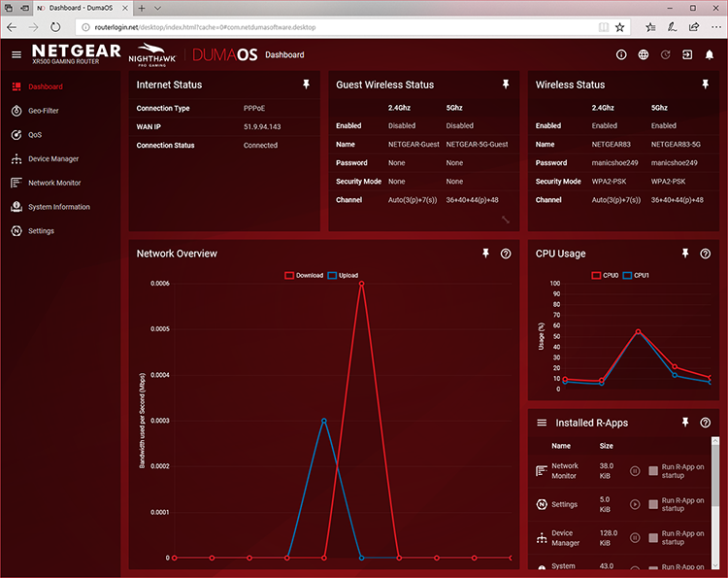Start the Settings R-App
Viewport: 728px width, 578px height.
coord(635,504)
